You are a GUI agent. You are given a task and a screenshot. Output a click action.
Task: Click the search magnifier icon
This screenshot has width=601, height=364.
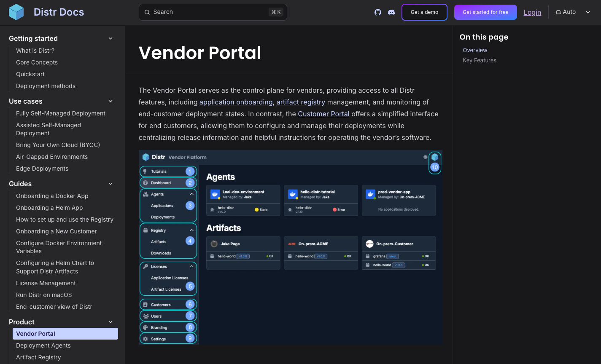pos(147,12)
